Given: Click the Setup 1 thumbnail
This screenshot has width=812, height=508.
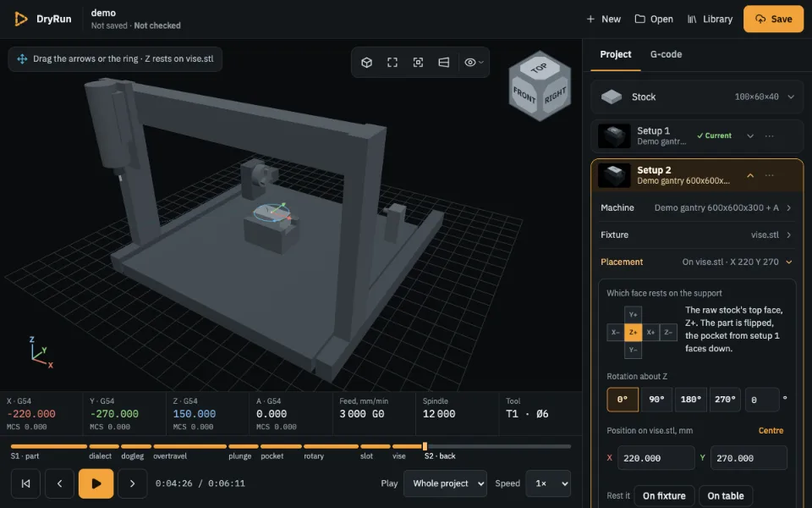Looking at the screenshot, I should point(614,135).
